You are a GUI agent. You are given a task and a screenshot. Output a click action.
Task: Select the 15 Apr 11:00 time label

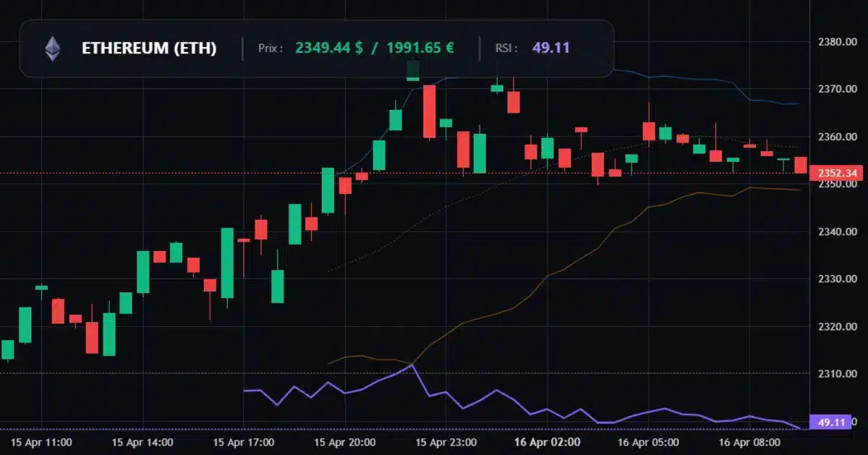click(41, 441)
